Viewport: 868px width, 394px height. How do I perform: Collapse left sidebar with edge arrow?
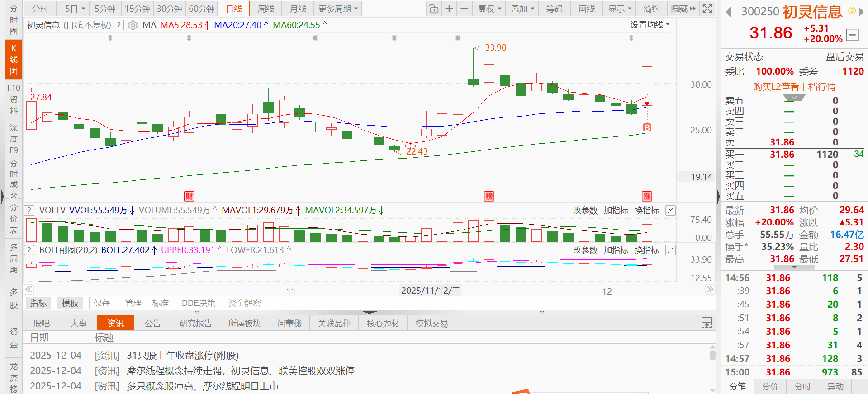point(2,196)
